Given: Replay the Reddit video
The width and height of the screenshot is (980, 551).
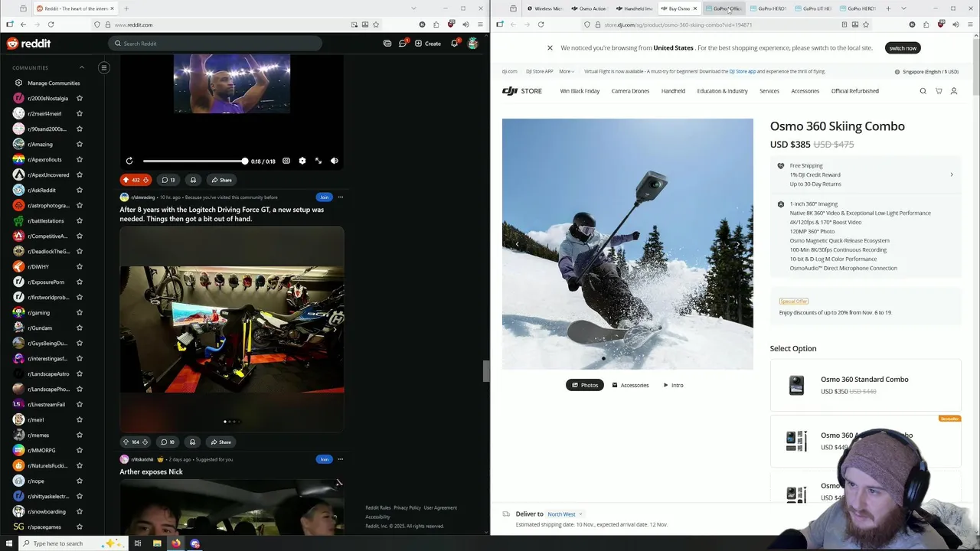Looking at the screenshot, I should [129, 161].
